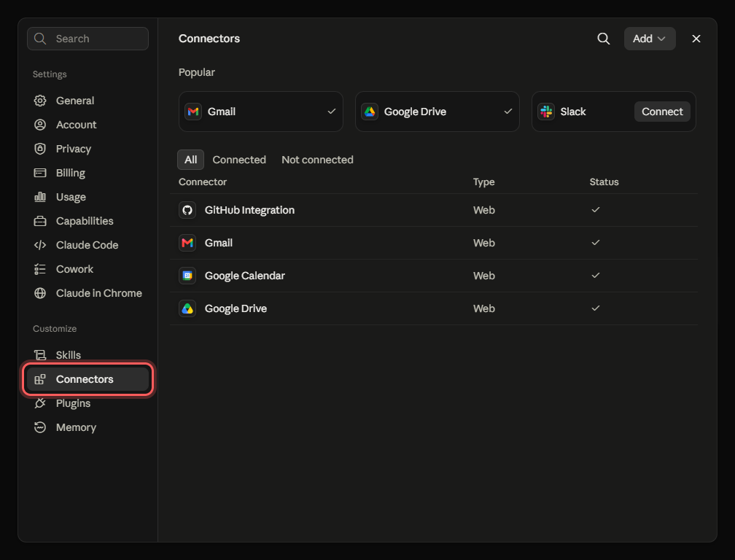Go to Privacy settings
This screenshot has width=735, height=560.
pyautogui.click(x=87, y=149)
